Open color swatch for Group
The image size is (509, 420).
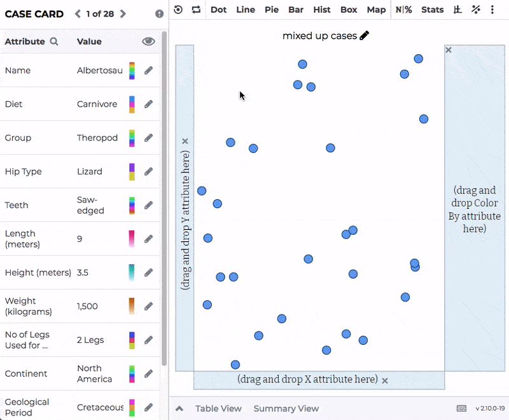pyautogui.click(x=132, y=138)
